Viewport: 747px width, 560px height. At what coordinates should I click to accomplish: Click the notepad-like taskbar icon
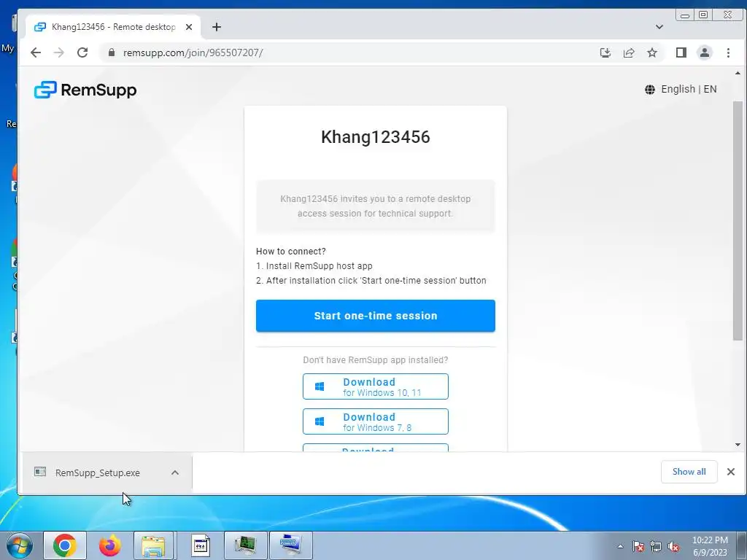201,545
